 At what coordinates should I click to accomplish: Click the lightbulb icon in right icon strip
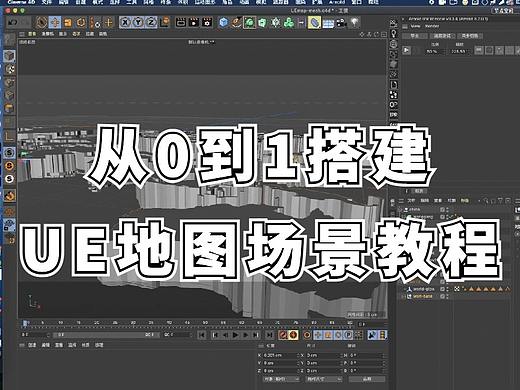pyautogui.click(x=394, y=33)
